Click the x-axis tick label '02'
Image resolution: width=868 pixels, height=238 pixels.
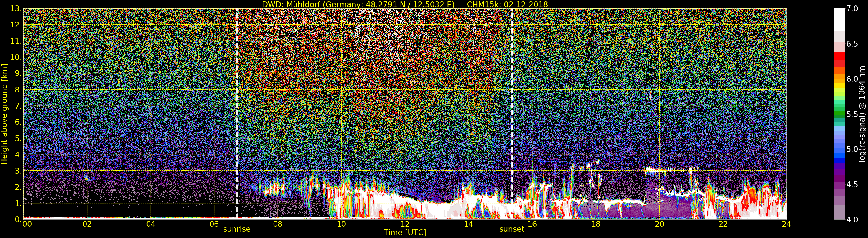pos(87,224)
